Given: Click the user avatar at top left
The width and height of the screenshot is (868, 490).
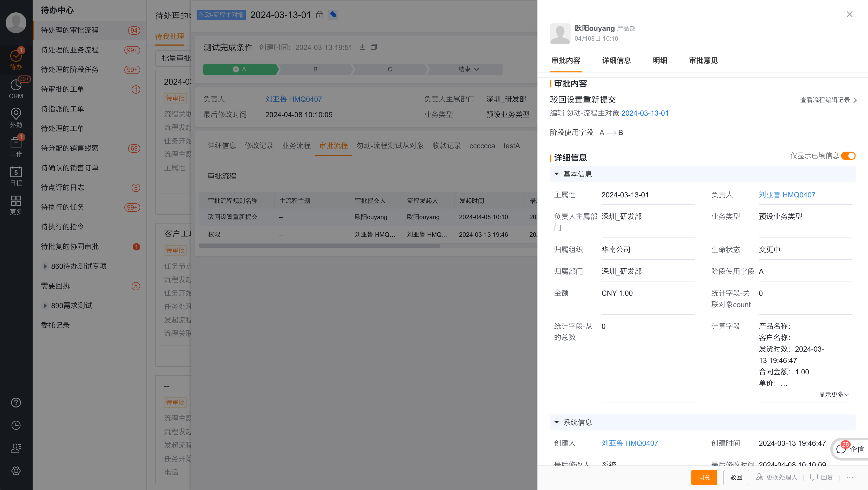Looking at the screenshot, I should (16, 23).
